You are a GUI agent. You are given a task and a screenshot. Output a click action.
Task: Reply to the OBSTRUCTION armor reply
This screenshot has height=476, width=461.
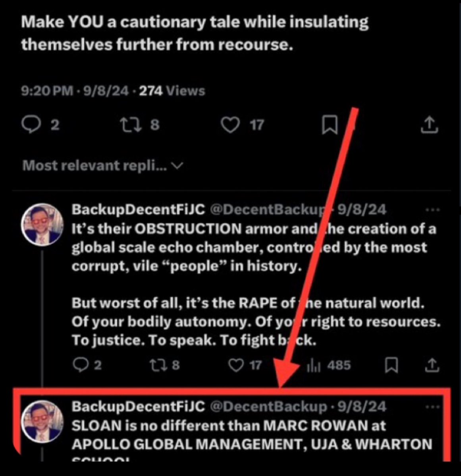point(82,365)
